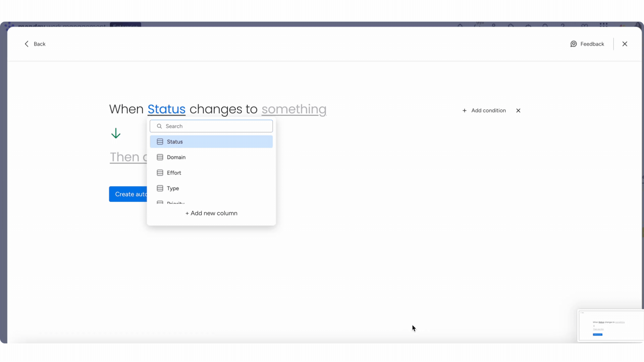
Task: Click the nine-dot apps grid icon
Action: pos(603,25)
